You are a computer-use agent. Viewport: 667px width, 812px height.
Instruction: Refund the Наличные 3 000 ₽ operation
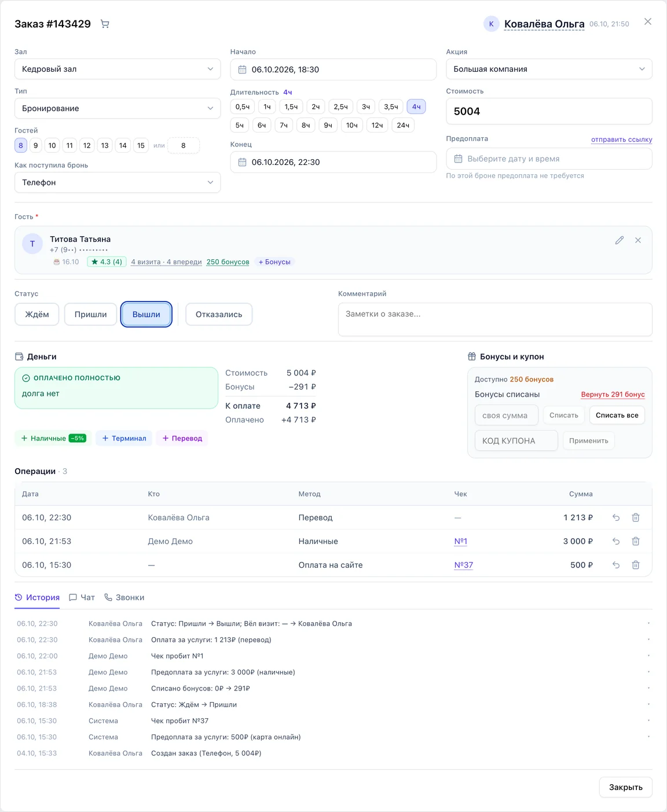[x=616, y=541]
